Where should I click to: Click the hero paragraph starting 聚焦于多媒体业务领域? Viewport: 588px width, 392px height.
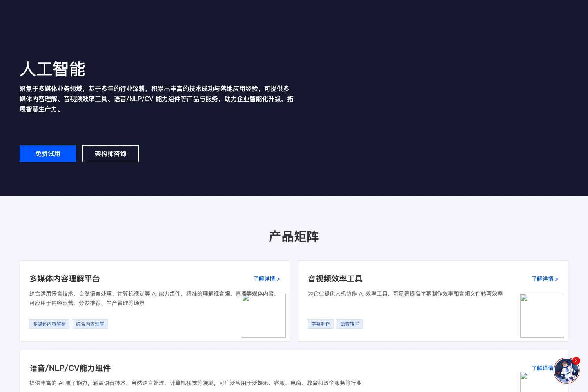click(156, 99)
